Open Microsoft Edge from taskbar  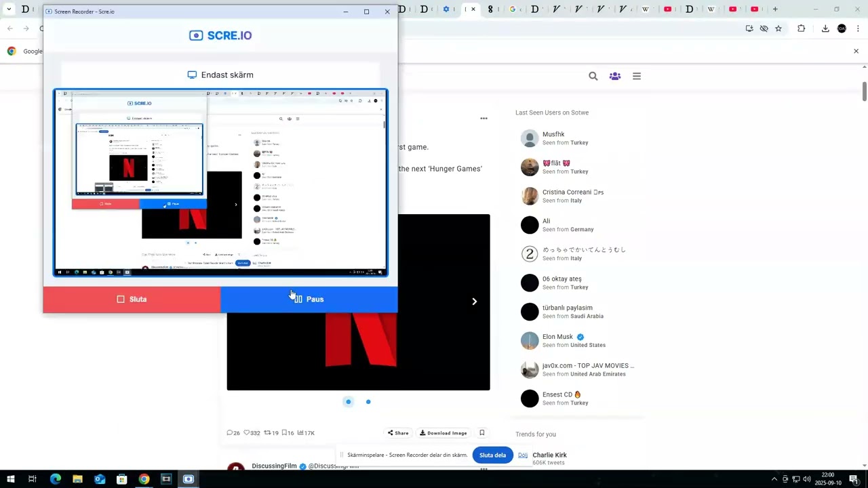click(x=56, y=479)
